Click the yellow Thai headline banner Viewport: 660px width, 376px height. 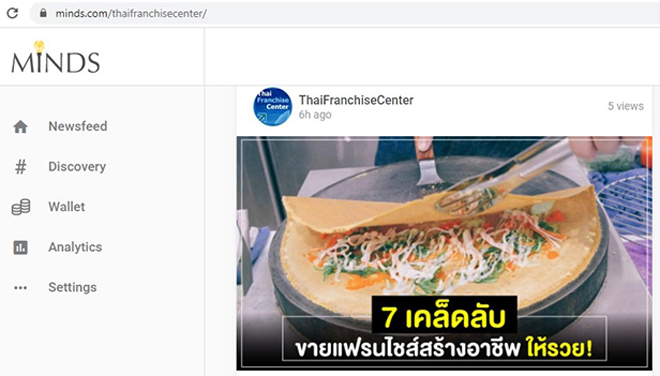444,315
